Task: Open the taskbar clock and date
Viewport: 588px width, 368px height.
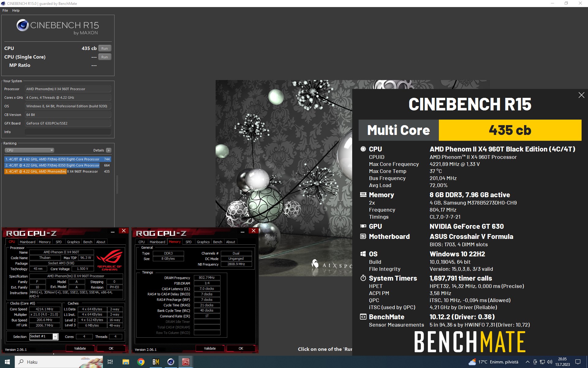Action: click(563, 362)
